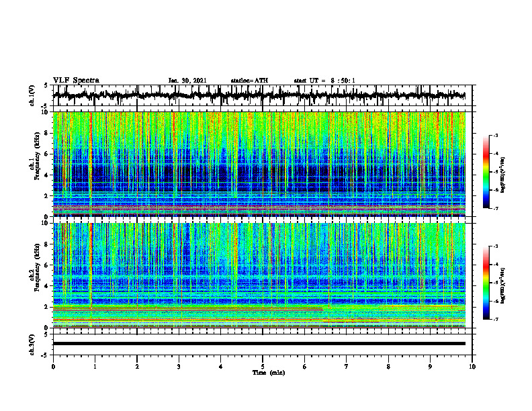Click the ch.1 colorbar log(PSD) label
This screenshot has height=411, width=532.
tap(503, 175)
